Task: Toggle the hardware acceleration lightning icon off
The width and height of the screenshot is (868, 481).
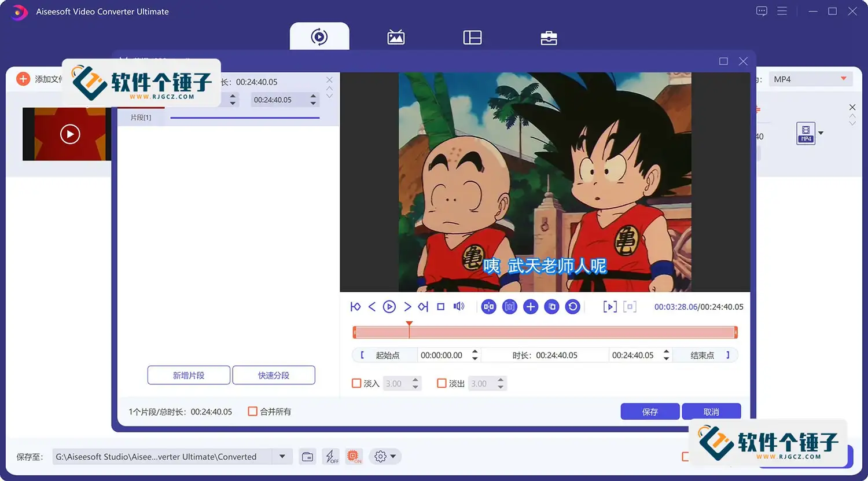Action: pyautogui.click(x=330, y=456)
